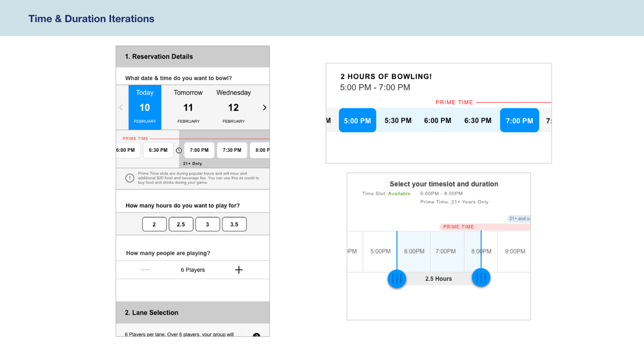Click the previous dates left chevron arrow
The image size is (644, 362).
121,108
